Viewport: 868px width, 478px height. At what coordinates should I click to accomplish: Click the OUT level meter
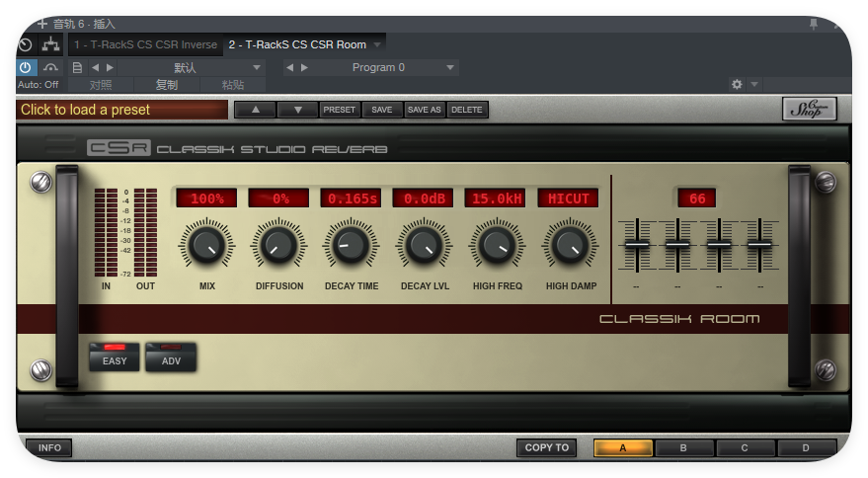145,232
